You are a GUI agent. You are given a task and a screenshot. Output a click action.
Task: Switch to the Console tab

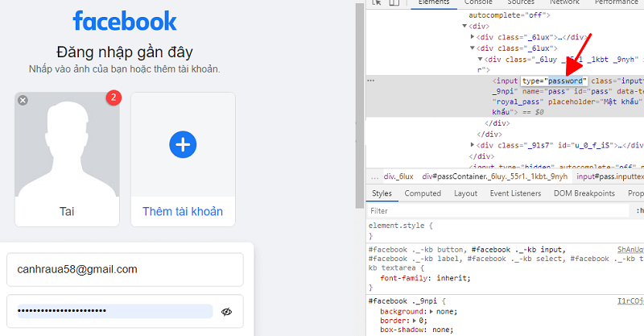[478, 2]
